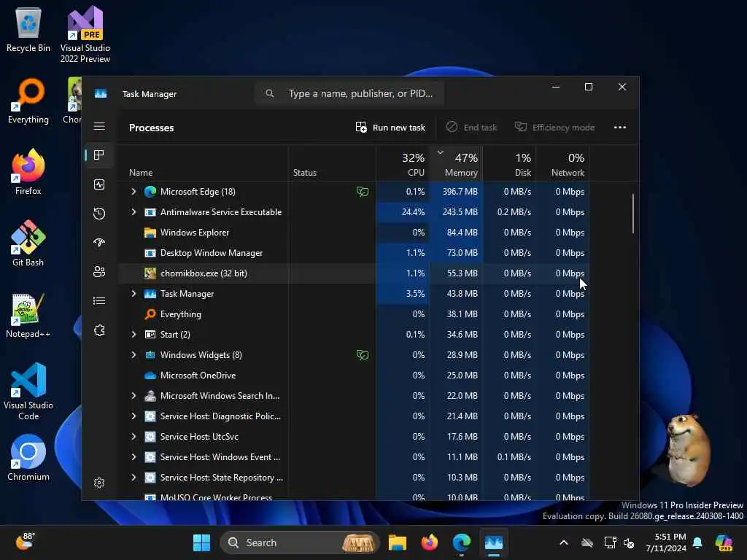Sort processes by the Disk column

click(509, 163)
